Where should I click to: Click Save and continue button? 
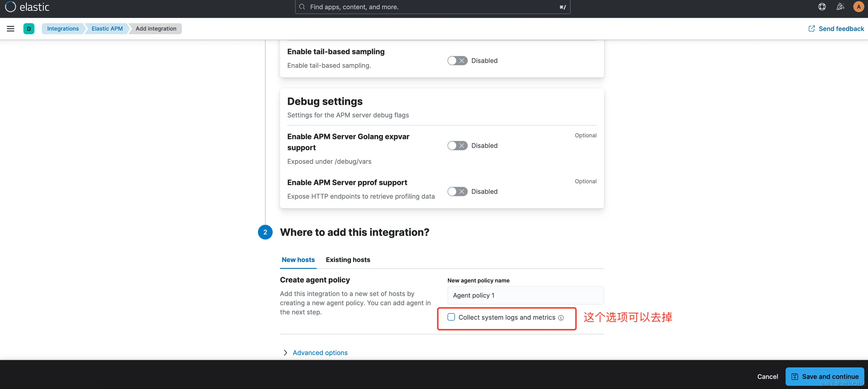[x=824, y=377]
